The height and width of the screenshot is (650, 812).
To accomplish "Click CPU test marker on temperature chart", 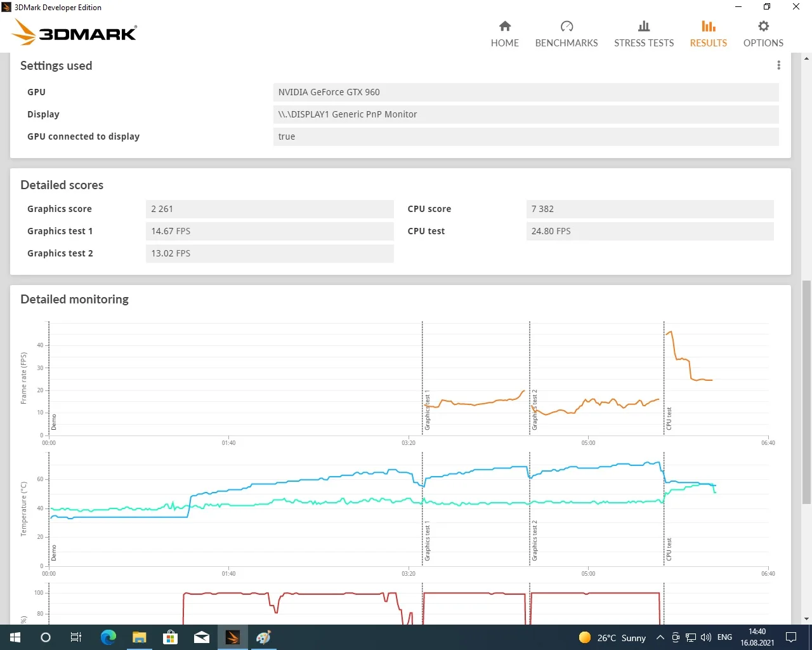I will click(x=669, y=550).
